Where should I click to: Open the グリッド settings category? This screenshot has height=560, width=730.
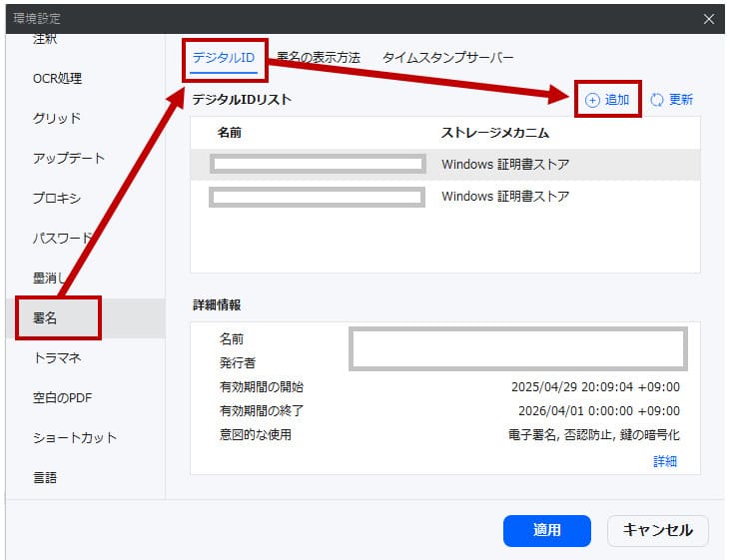57,118
